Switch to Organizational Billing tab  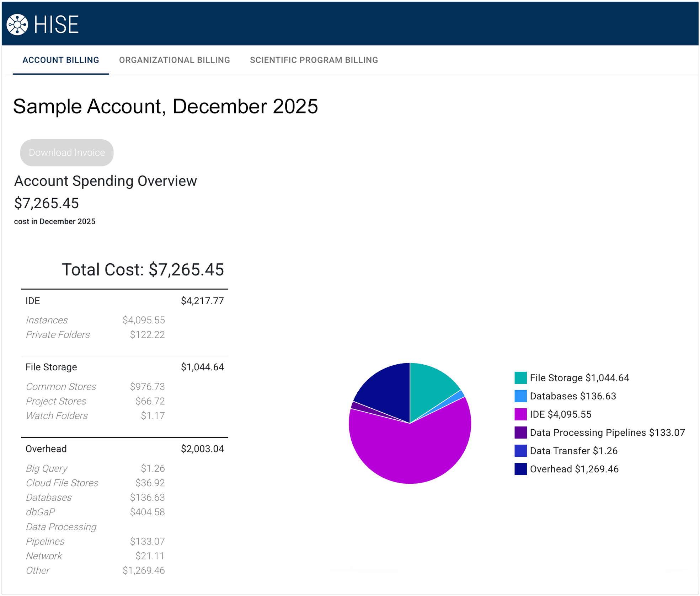(174, 60)
